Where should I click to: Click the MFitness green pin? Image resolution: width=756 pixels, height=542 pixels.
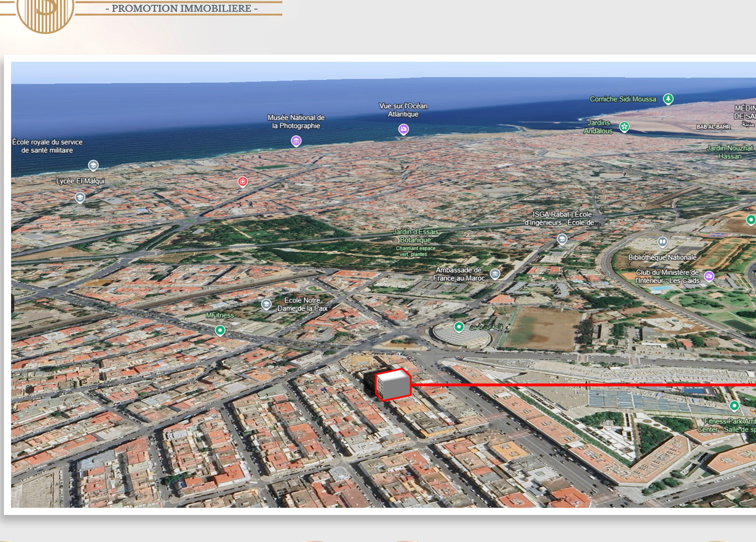(220, 330)
